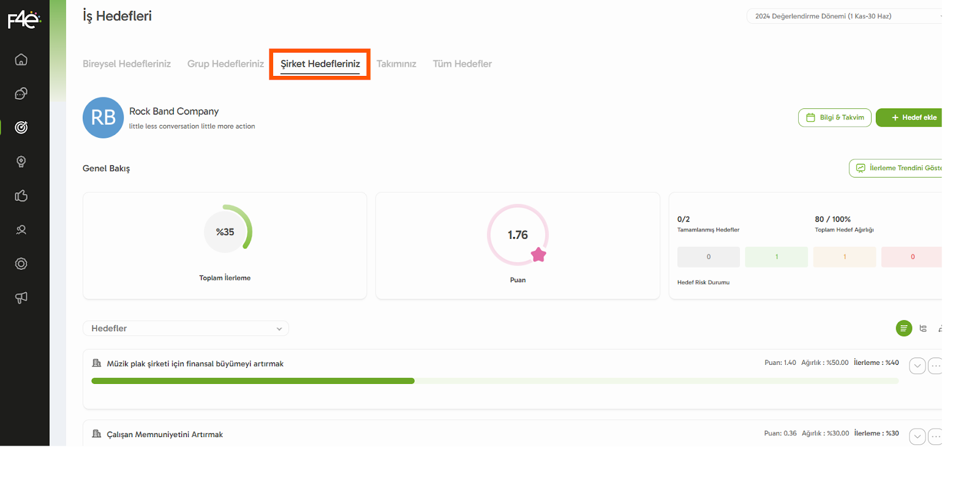Open the home icon in sidebar
The image size is (980, 480).
(21, 59)
